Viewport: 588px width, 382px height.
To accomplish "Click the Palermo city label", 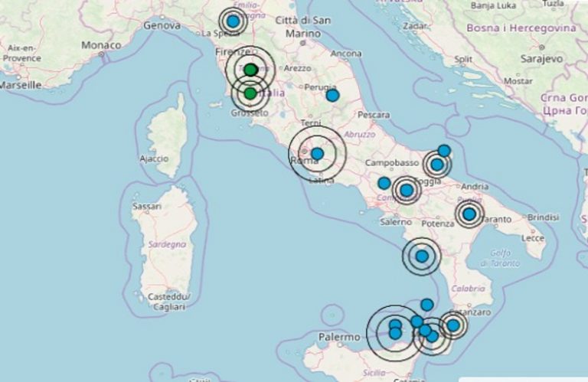I will tap(340, 337).
